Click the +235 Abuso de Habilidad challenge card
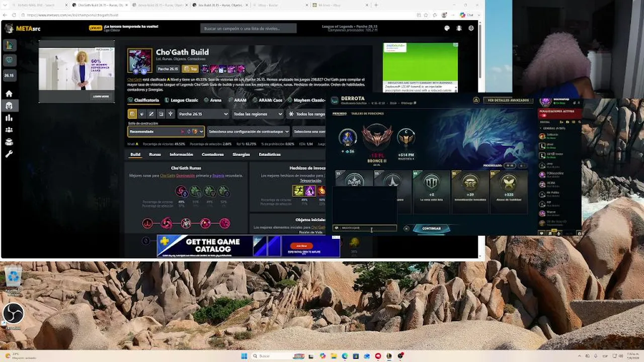This screenshot has width=644, height=362. tap(509, 192)
